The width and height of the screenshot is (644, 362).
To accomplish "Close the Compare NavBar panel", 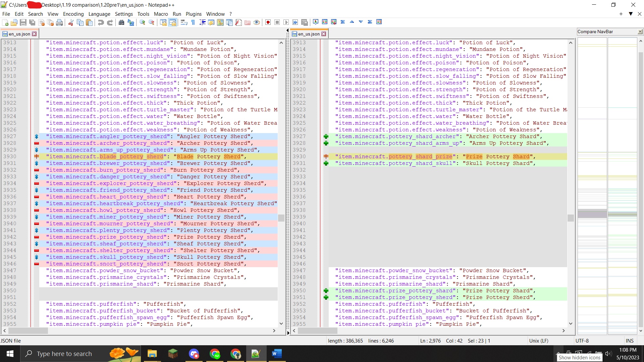I will (x=640, y=32).
